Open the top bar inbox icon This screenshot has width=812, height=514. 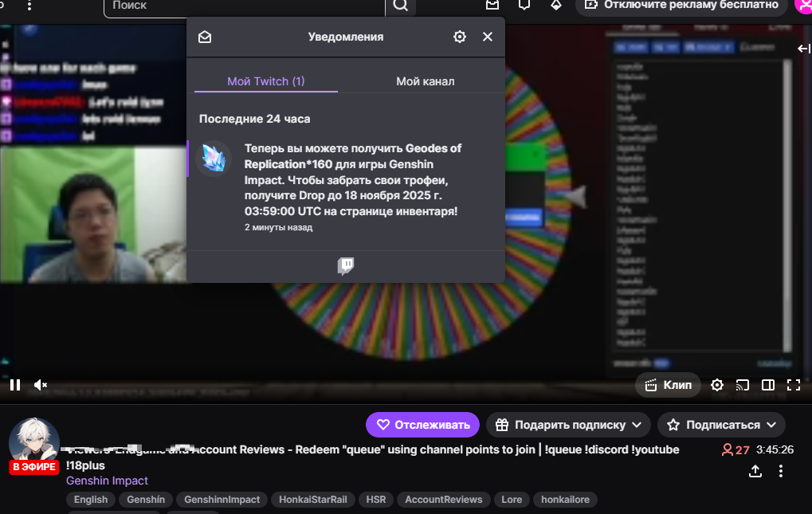coord(492,5)
